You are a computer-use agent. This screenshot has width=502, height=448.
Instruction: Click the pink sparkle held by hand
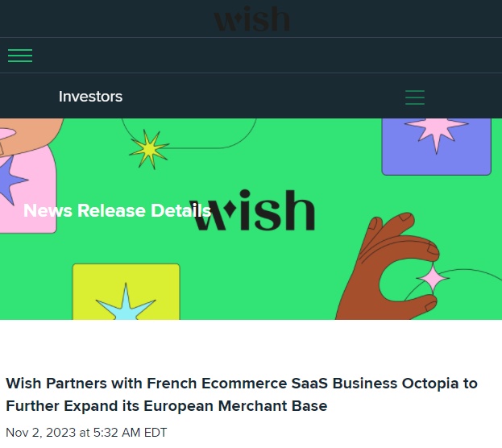tap(433, 278)
